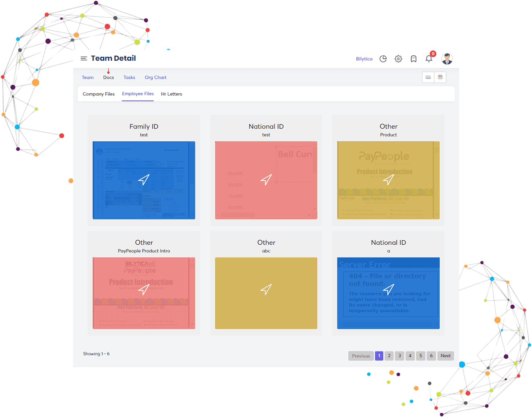
Task: Go to page 3
Action: point(400,356)
